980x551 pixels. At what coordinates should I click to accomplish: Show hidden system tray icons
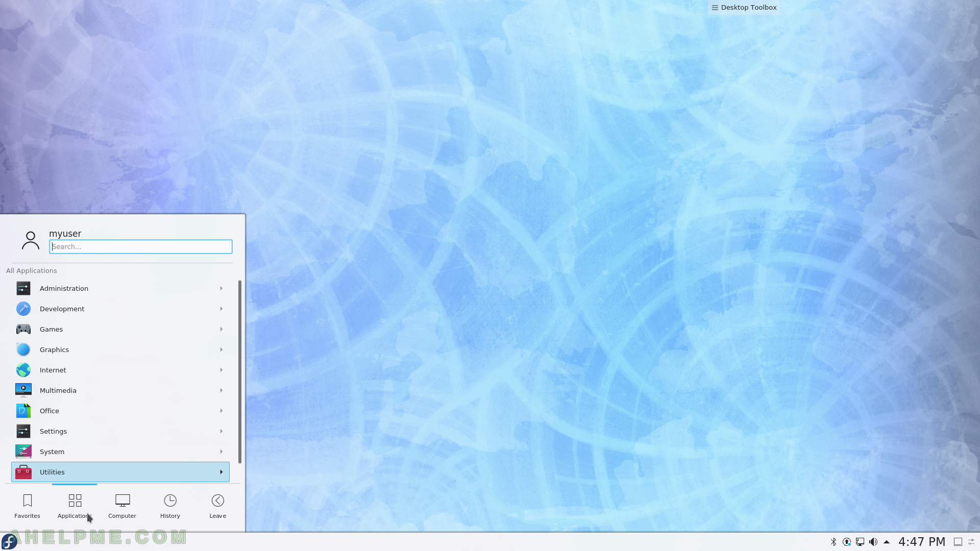point(887,542)
